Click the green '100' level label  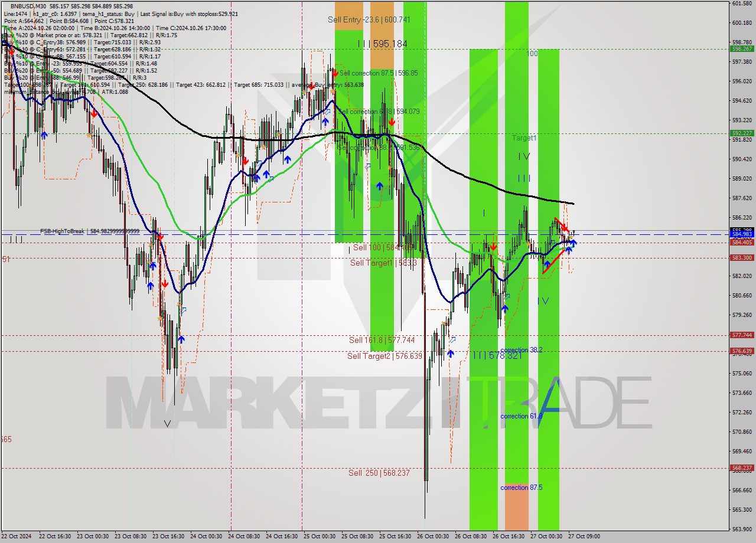(x=532, y=53)
